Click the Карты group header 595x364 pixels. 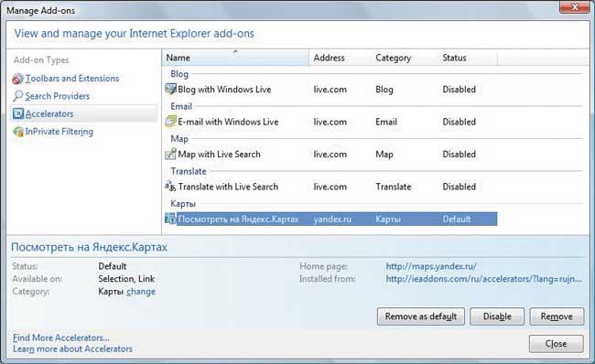point(183,204)
